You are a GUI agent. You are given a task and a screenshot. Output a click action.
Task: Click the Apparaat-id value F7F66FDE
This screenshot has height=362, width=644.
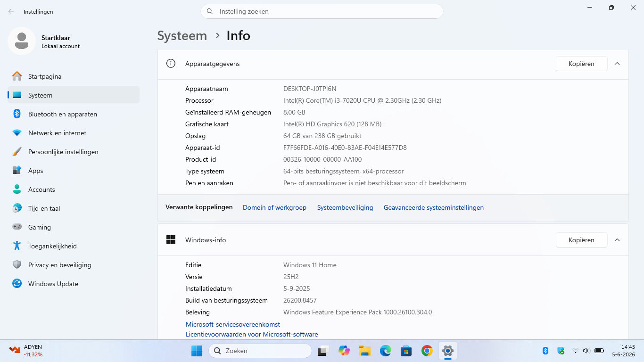pos(345,148)
